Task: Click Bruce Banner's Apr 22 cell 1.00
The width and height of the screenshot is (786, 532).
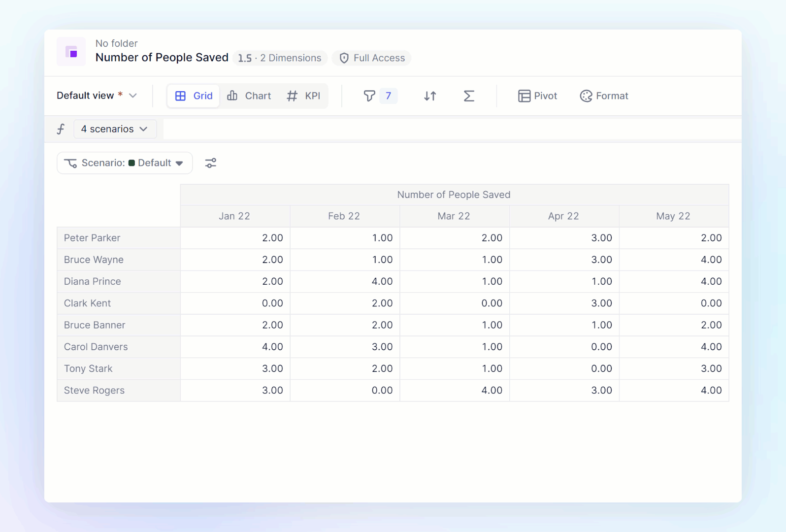Action: tap(564, 325)
